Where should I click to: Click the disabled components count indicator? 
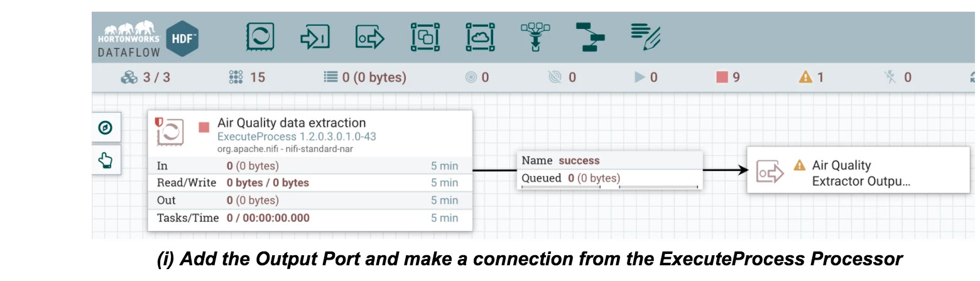coord(897,77)
